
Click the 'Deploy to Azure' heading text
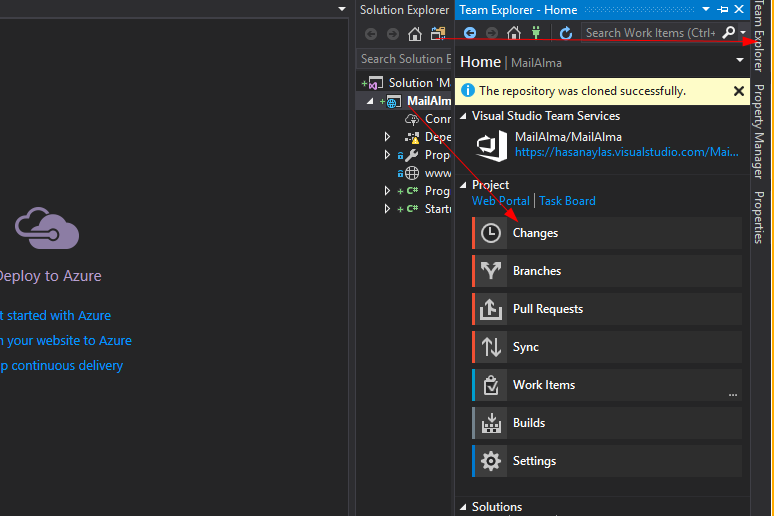[x=50, y=276]
